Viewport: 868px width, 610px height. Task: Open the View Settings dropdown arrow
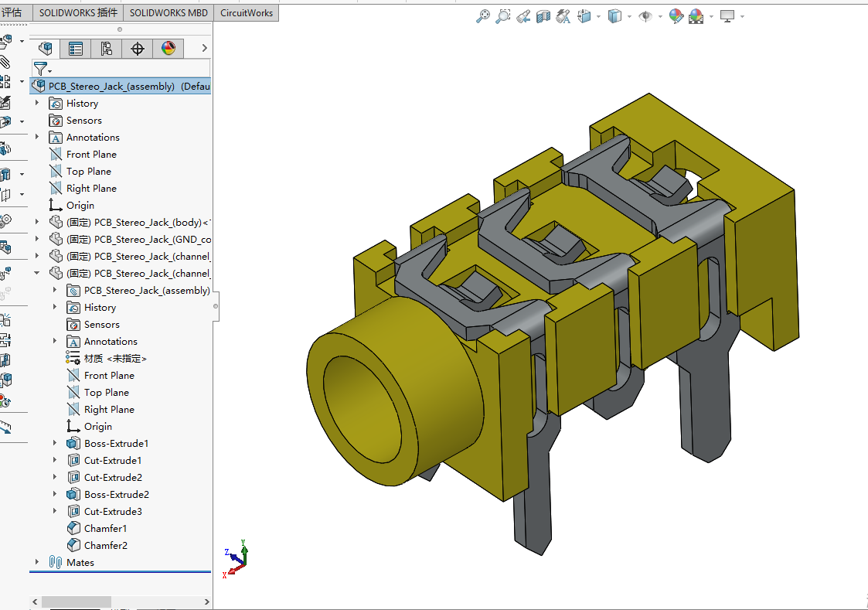pos(742,16)
